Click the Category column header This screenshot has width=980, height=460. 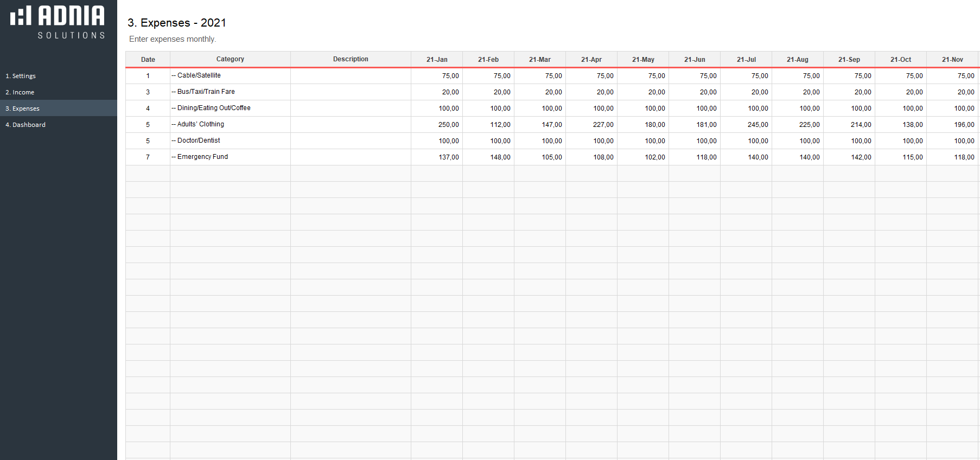click(230, 59)
